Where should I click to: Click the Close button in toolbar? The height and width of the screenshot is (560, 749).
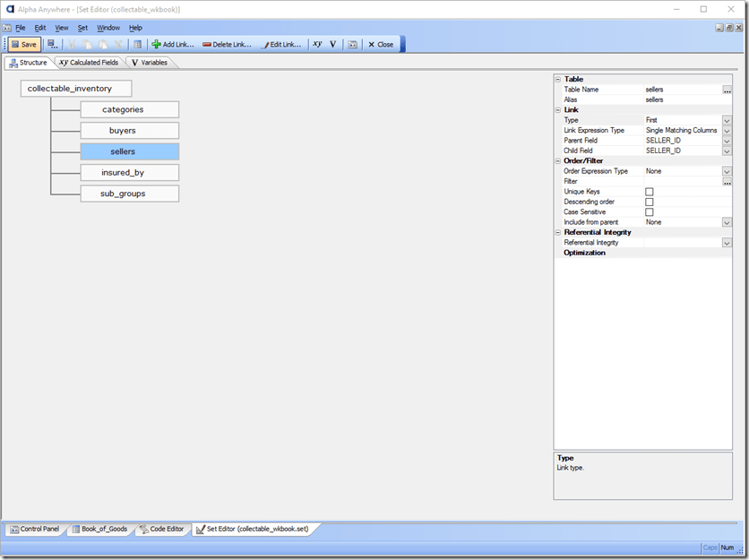pos(381,44)
